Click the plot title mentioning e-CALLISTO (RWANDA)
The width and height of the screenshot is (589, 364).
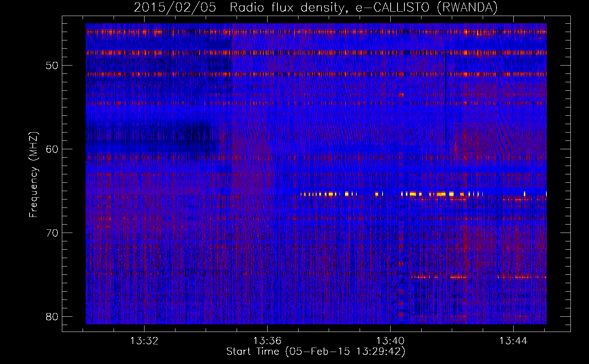(x=316, y=7)
